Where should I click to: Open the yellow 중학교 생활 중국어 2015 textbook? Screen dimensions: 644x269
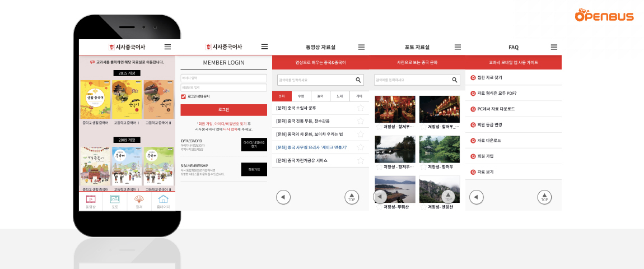(x=95, y=100)
